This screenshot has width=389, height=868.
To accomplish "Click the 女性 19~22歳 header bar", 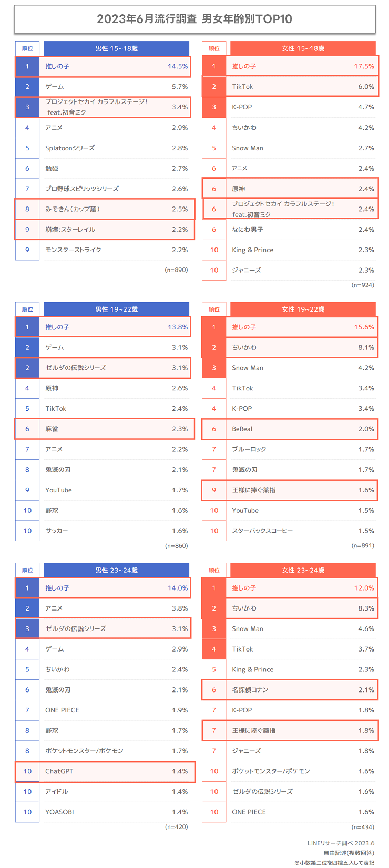I will (x=303, y=309).
